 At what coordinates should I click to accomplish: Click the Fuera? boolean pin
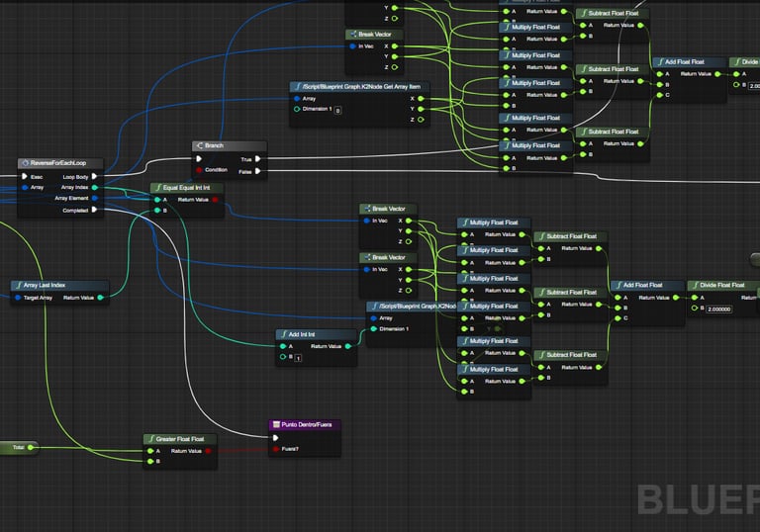pyautogui.click(x=275, y=449)
